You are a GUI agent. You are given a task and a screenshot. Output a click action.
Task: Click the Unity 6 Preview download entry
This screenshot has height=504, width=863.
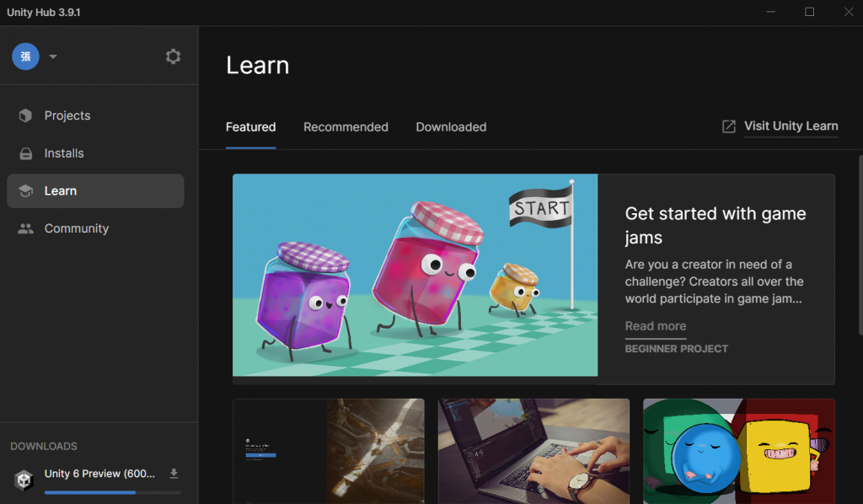click(99, 474)
